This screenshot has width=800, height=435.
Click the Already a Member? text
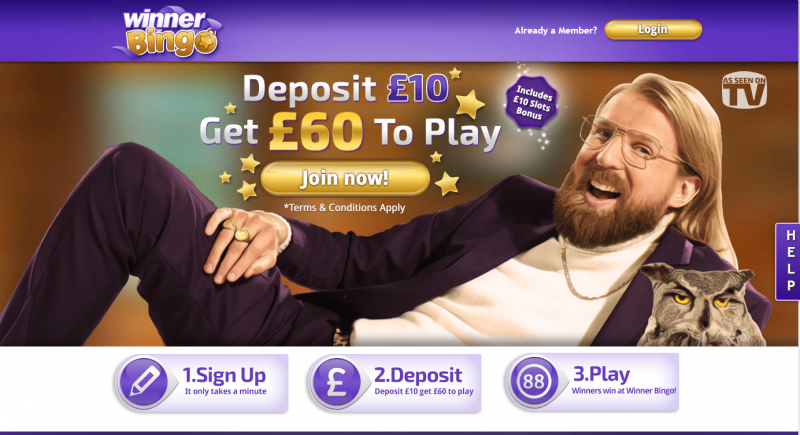point(556,31)
